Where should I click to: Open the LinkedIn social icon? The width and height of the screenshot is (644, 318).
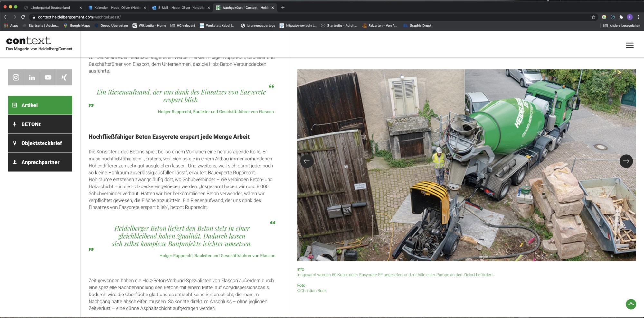tap(32, 77)
